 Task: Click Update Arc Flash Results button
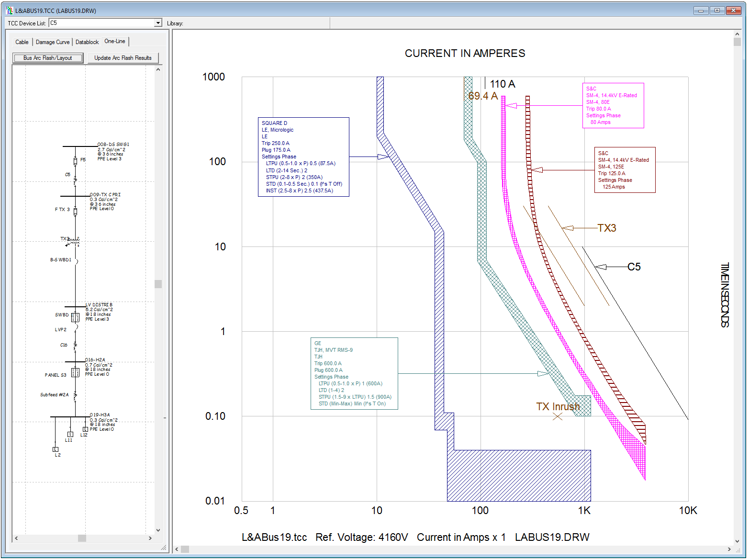[x=123, y=58]
